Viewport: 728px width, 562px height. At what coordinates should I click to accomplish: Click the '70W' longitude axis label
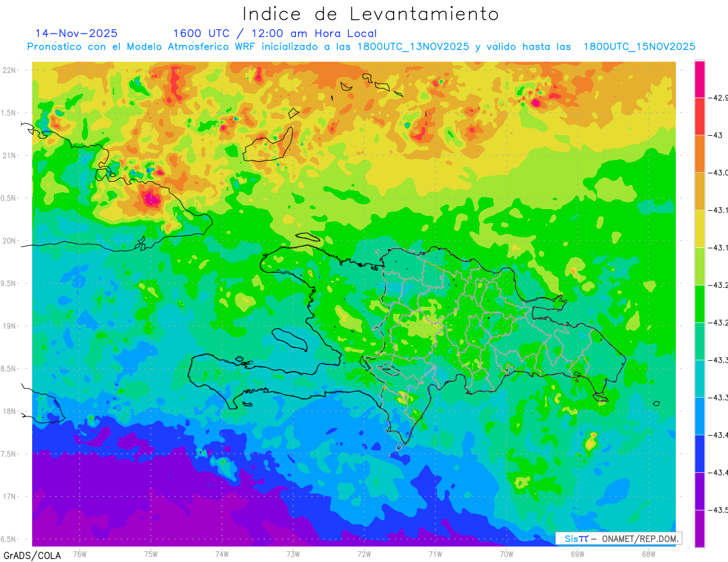(x=507, y=554)
